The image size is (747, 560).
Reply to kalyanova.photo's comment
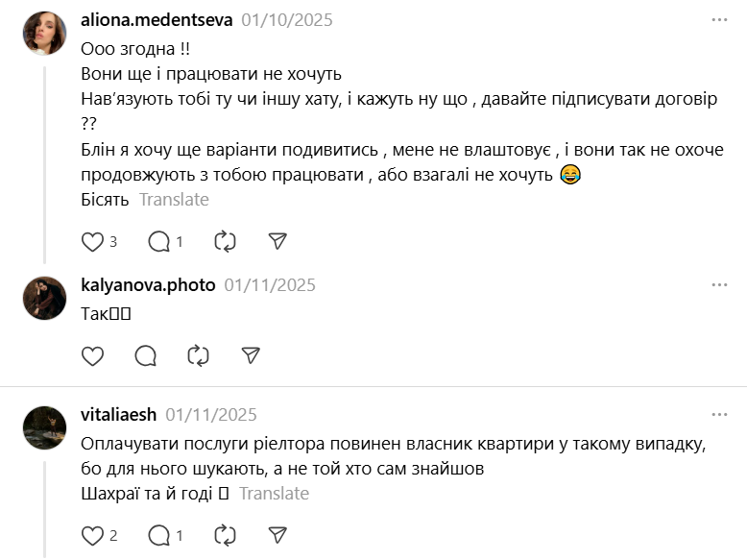click(146, 356)
